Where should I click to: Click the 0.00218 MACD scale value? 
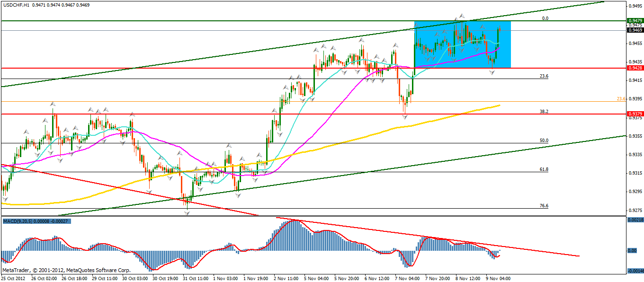coord(635,220)
